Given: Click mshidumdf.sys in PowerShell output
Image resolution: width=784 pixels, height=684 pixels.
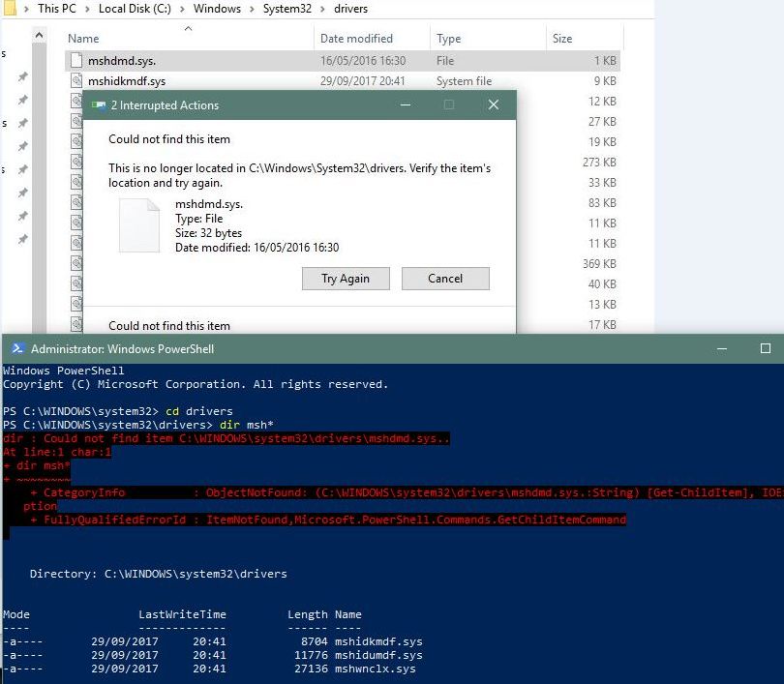Looking at the screenshot, I should (x=378, y=655).
